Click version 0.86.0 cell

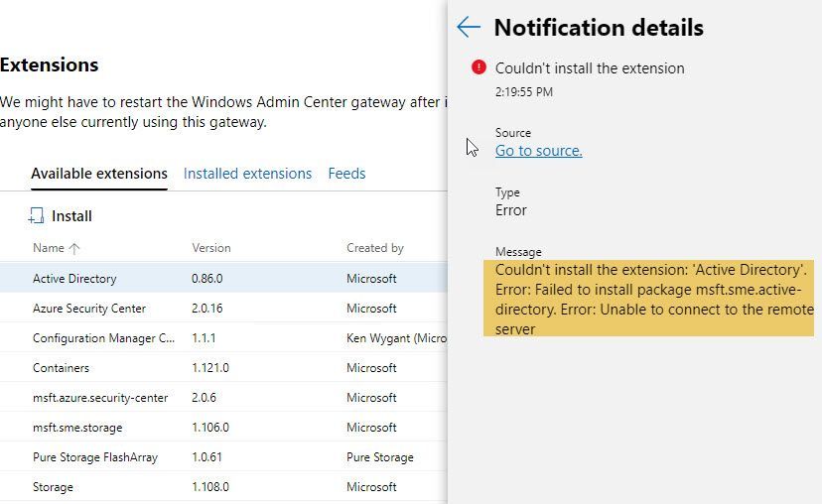pos(207,278)
